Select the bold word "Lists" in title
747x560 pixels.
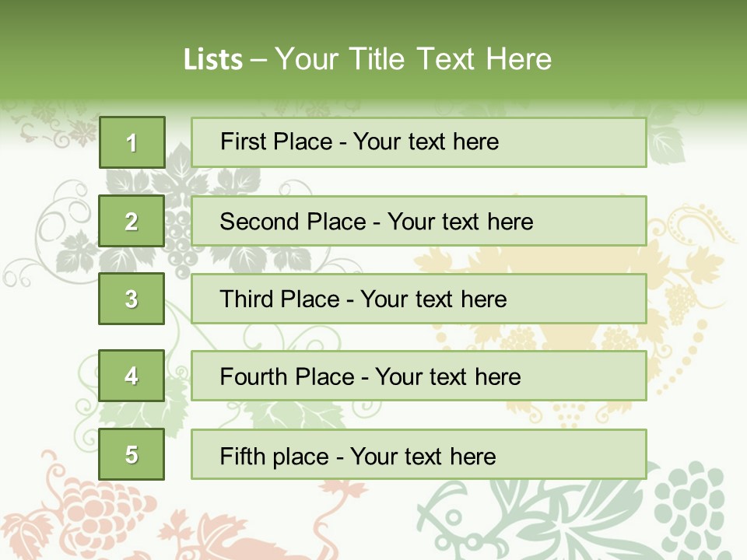pyautogui.click(x=212, y=59)
